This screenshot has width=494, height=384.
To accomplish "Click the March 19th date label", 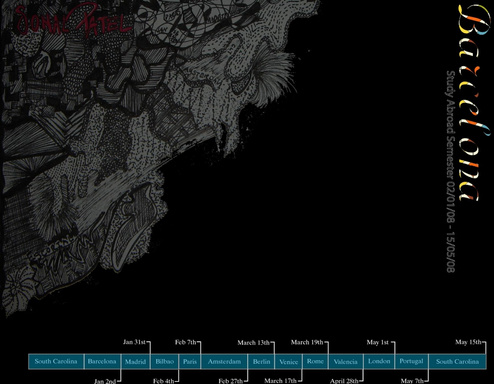I will 307,342.
